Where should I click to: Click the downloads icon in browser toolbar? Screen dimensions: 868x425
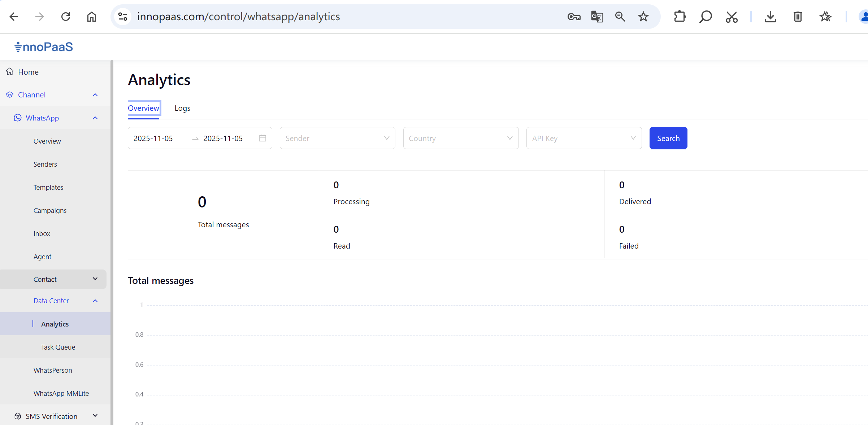tap(770, 17)
